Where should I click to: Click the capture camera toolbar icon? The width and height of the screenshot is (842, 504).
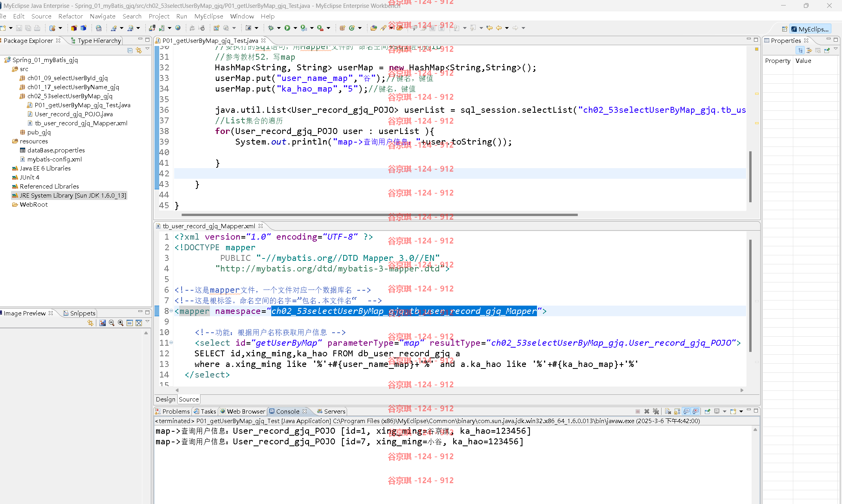[x=248, y=28]
